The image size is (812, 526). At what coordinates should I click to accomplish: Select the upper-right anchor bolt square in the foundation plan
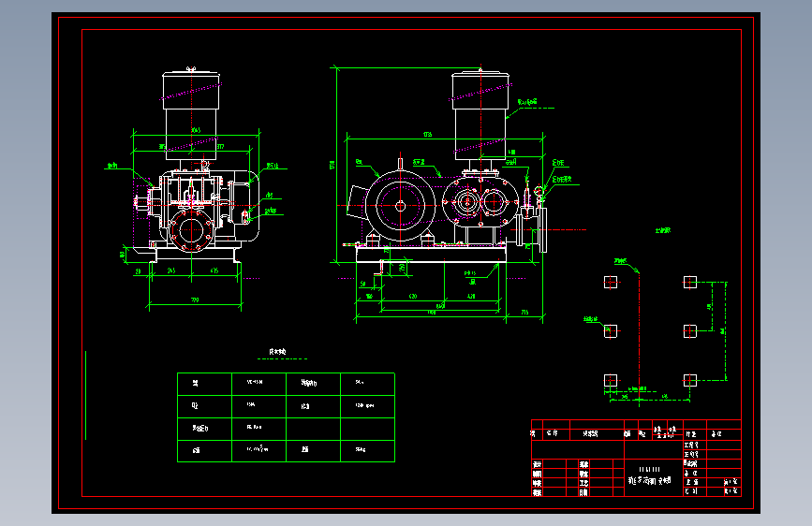(x=690, y=282)
